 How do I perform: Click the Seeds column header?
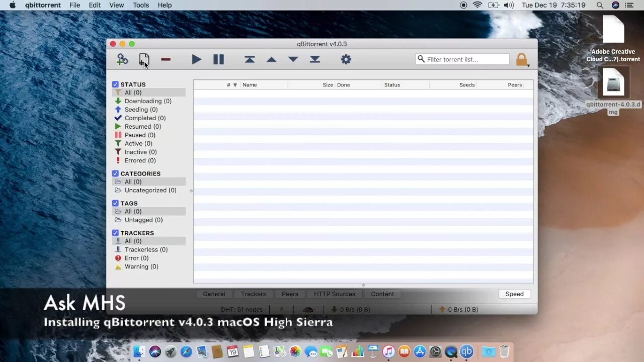coord(453,85)
